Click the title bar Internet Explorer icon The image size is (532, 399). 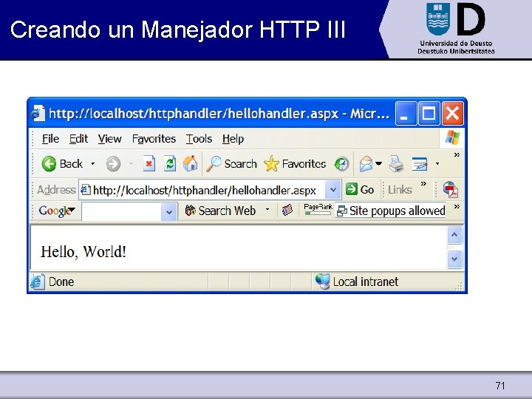[38, 113]
